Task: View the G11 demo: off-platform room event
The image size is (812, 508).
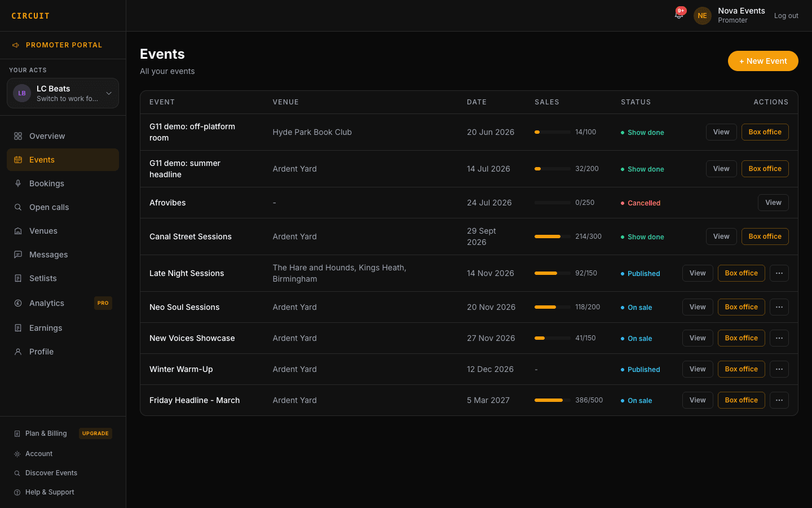Action: coord(721,132)
